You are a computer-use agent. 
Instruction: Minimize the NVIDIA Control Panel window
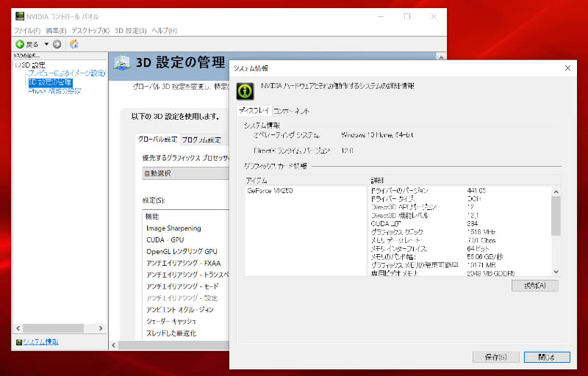pyautogui.click(x=381, y=16)
